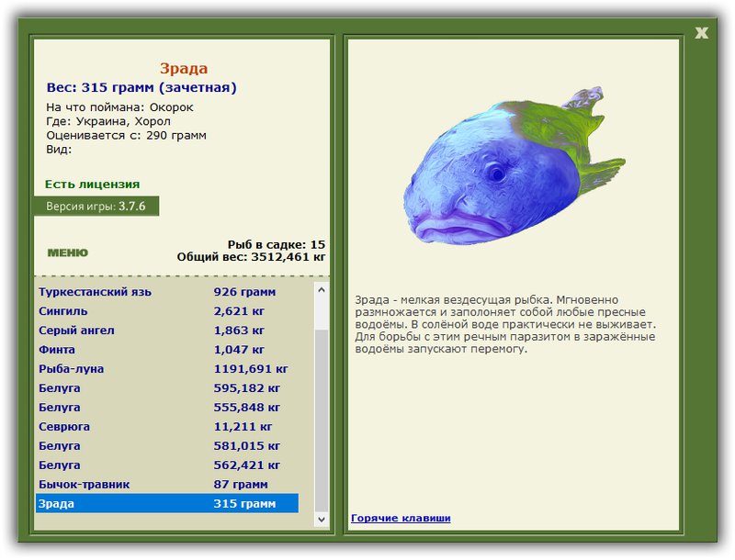This screenshot has width=735, height=560.
Task: Select the Серый ангел list entry
Action: tap(167, 330)
